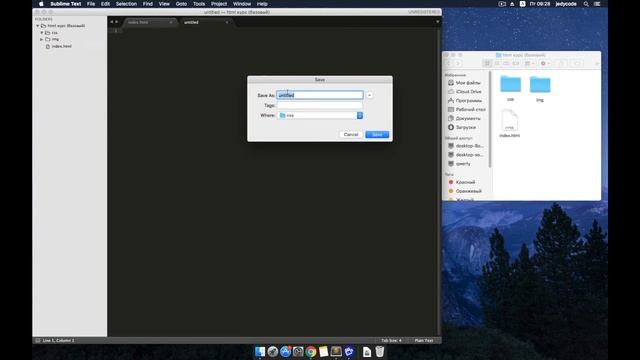Collapse the css folder in sidebar

pyautogui.click(x=42, y=33)
